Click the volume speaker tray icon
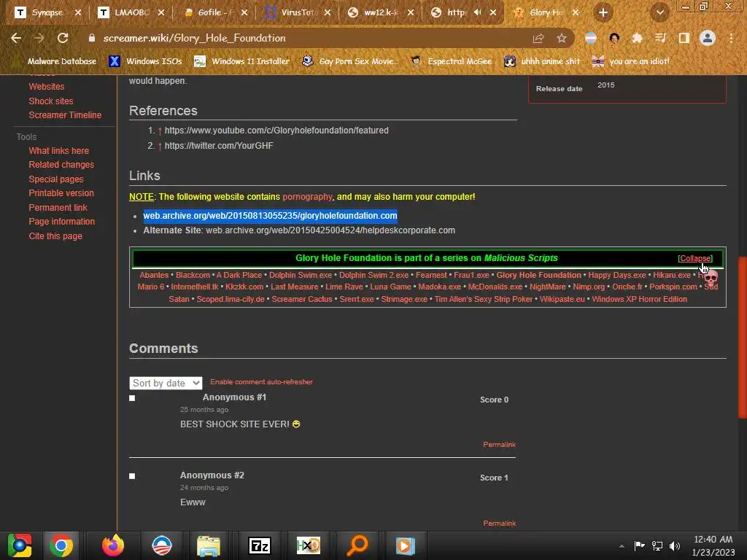Image resolution: width=747 pixels, height=560 pixels. tap(675, 545)
